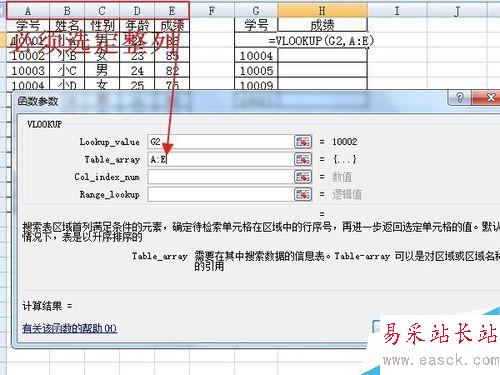This screenshot has width=500, height=375.
Task: Click the range selector icon for Lookup_value
Action: coord(303,142)
